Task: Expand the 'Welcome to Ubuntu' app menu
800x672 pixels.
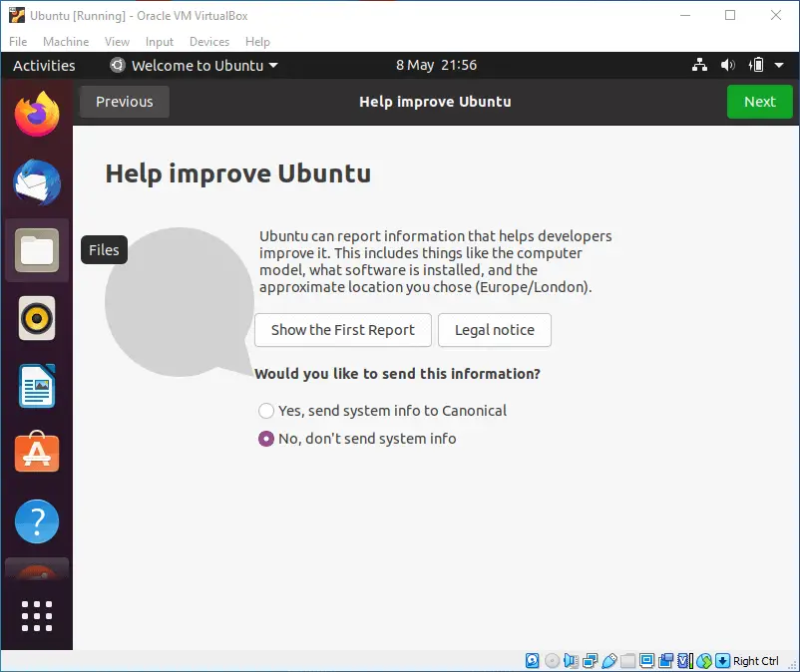Action: [194, 65]
